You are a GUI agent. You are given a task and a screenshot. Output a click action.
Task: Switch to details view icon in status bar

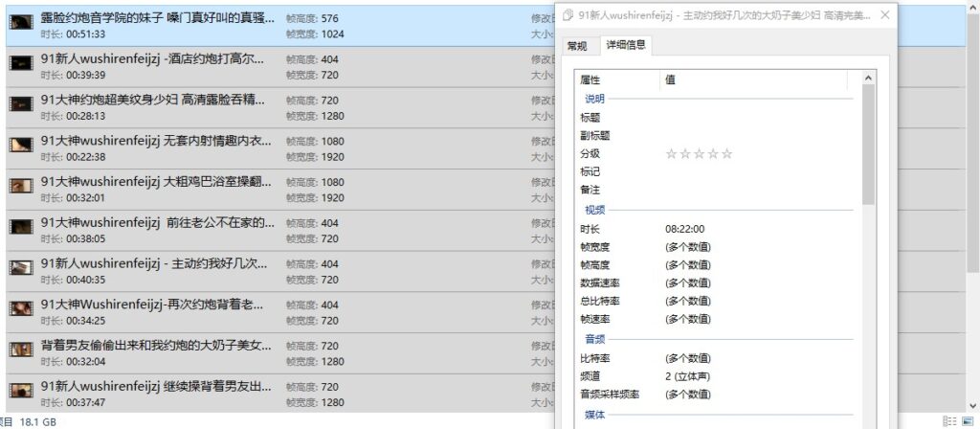pyautogui.click(x=949, y=421)
